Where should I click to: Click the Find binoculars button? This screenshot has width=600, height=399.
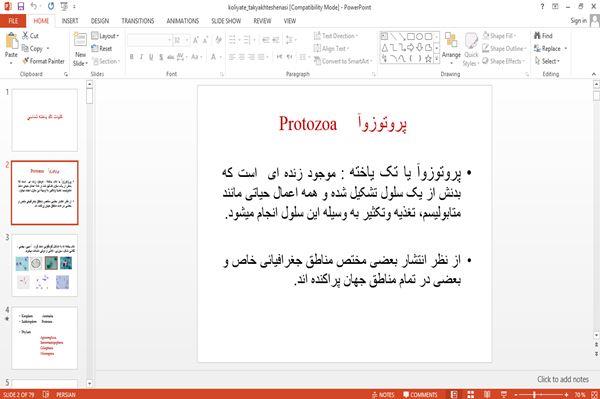[543, 36]
